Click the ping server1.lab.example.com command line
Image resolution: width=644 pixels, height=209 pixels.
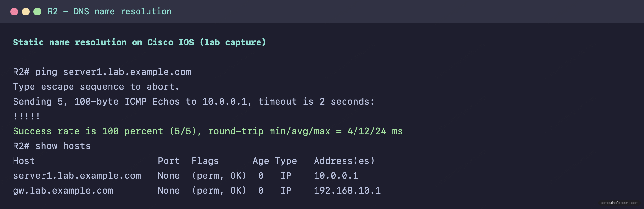pos(102,72)
